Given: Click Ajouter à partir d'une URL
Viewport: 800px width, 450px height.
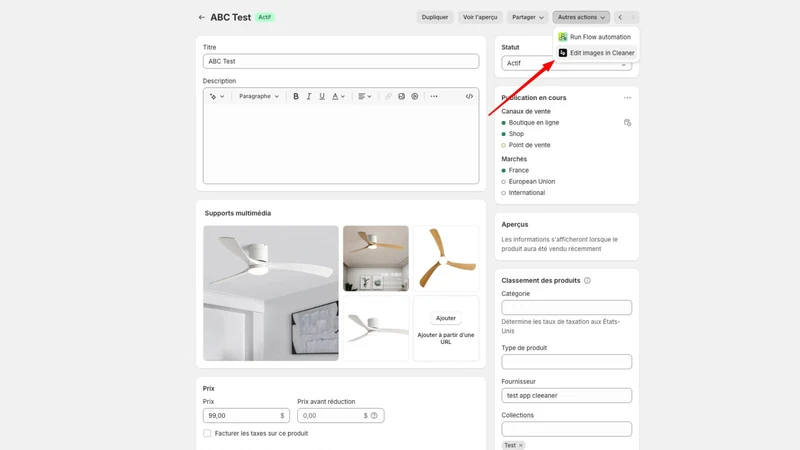Looking at the screenshot, I should point(445,338).
